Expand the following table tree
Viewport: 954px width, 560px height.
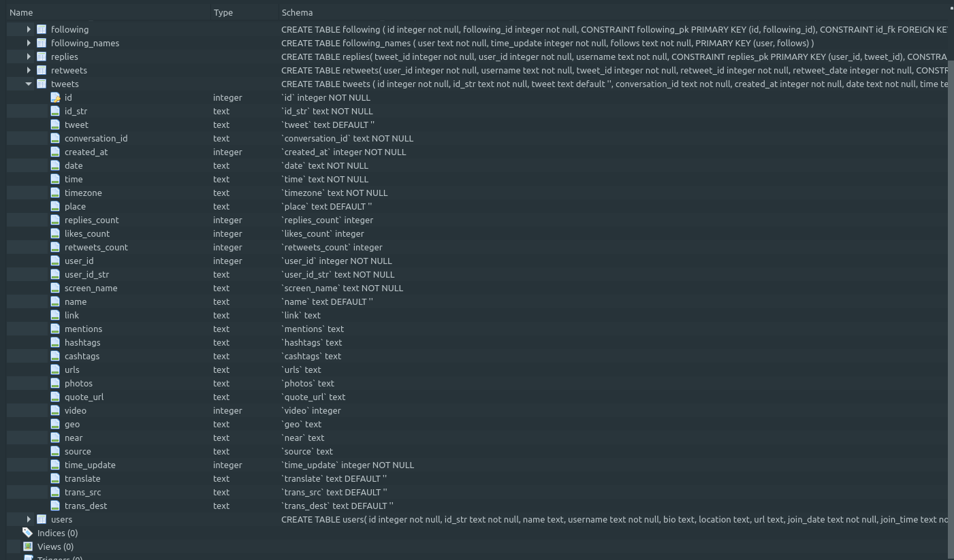click(x=29, y=29)
